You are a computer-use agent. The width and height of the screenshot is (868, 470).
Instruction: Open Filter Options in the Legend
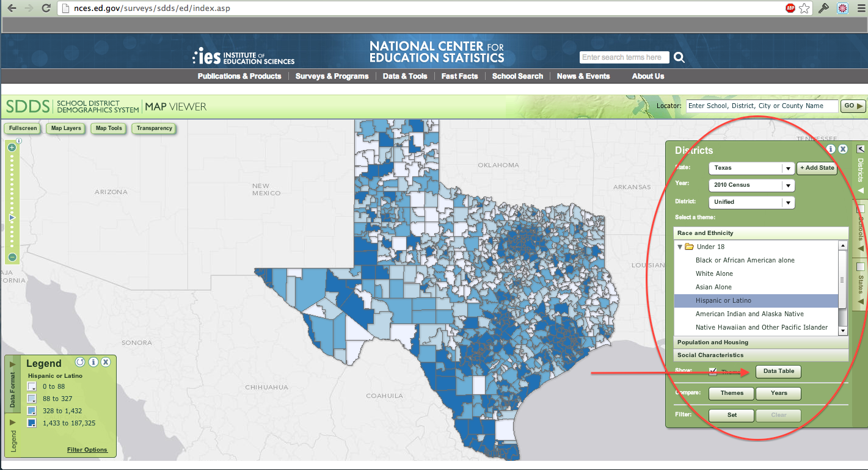pyautogui.click(x=86, y=449)
